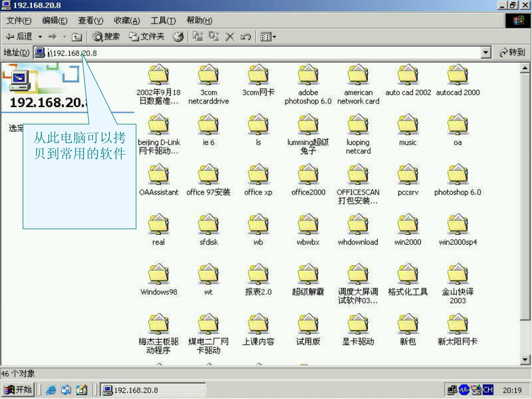Delete using the X toolbar icon
Screen dimensions: 532x399
(x=230, y=37)
